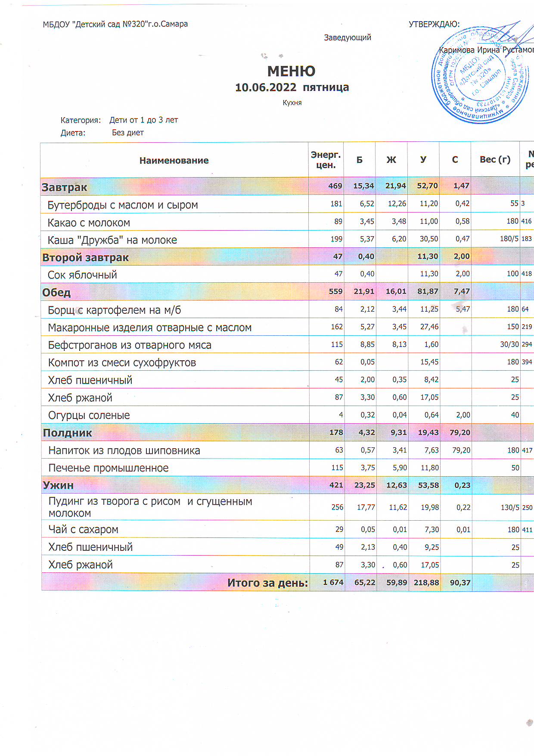Viewport: 534px width, 756px height.
Task: Select "Борщ с картофелем на м/б"
Action: coord(114,310)
